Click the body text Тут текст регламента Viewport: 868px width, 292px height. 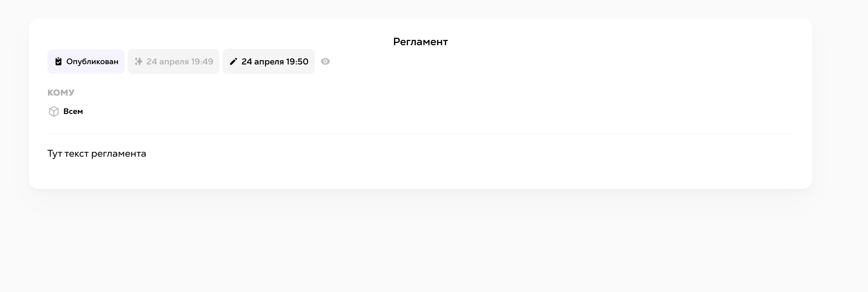pyautogui.click(x=97, y=154)
